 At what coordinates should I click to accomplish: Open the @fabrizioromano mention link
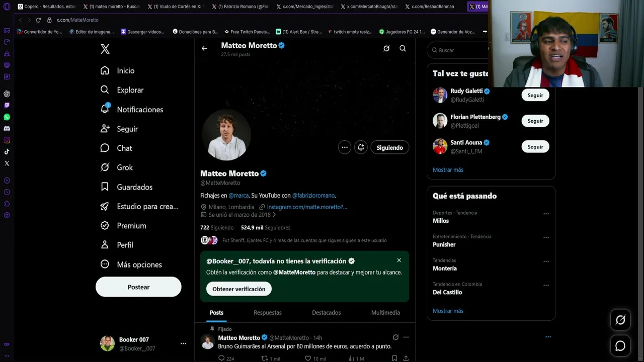(x=313, y=196)
